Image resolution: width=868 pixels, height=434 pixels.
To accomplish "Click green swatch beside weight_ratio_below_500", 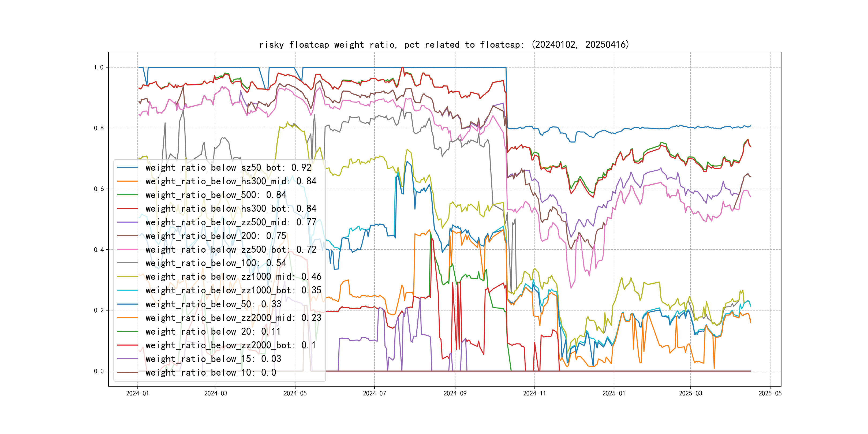I will pos(127,195).
